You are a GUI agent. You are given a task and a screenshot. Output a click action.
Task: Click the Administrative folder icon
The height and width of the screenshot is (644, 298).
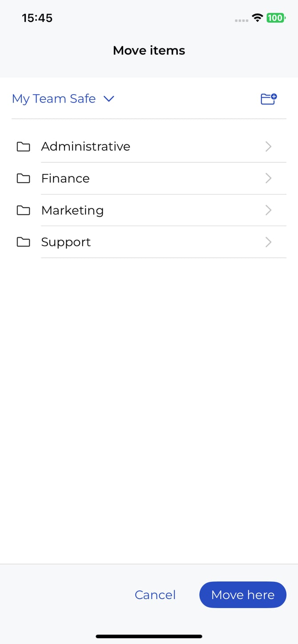click(x=23, y=147)
